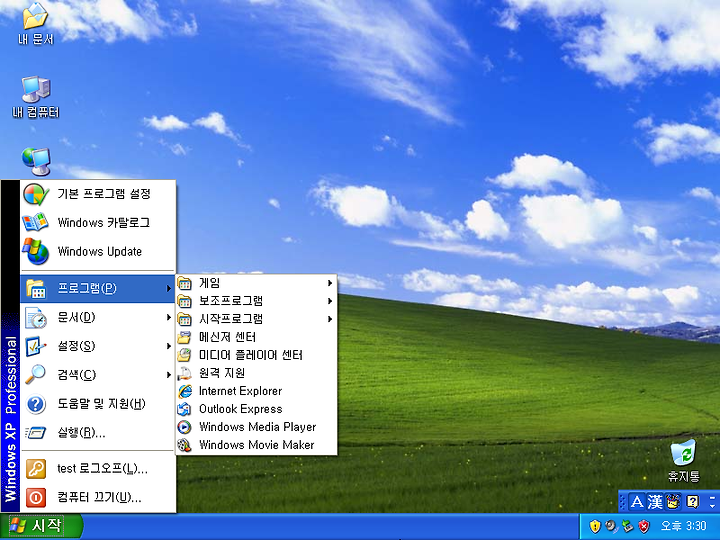Click the Windows Movie Maker icon
The width and height of the screenshot is (720, 540).
(x=185, y=445)
